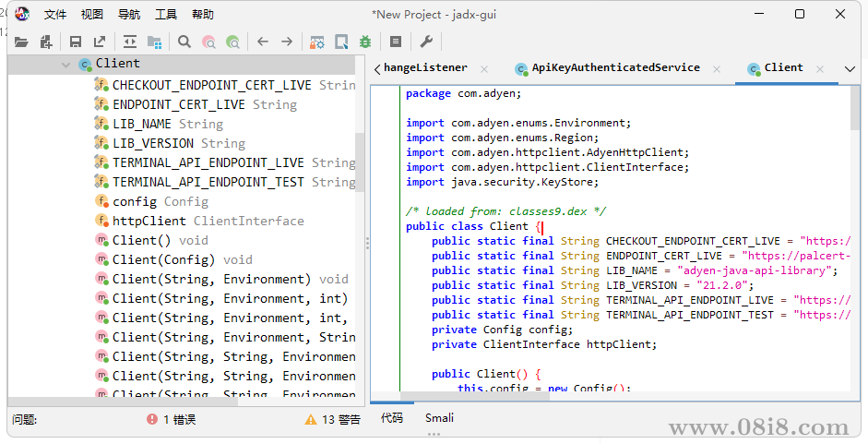Open Preferences wrench icon
The image size is (868, 444).
click(426, 42)
